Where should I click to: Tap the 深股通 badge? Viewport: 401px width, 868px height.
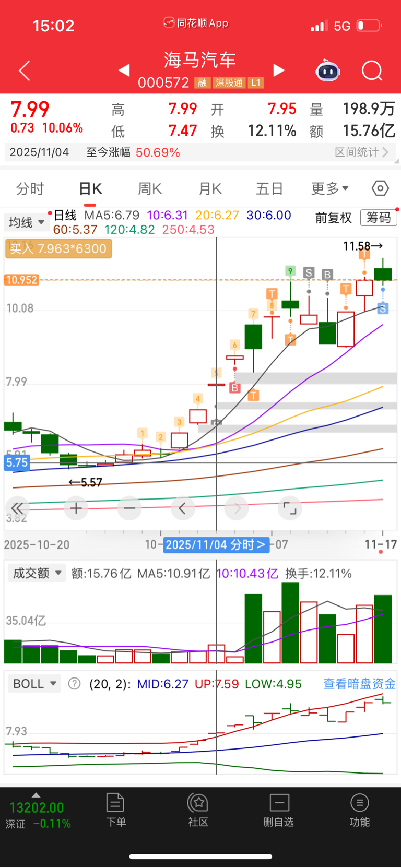[229, 83]
